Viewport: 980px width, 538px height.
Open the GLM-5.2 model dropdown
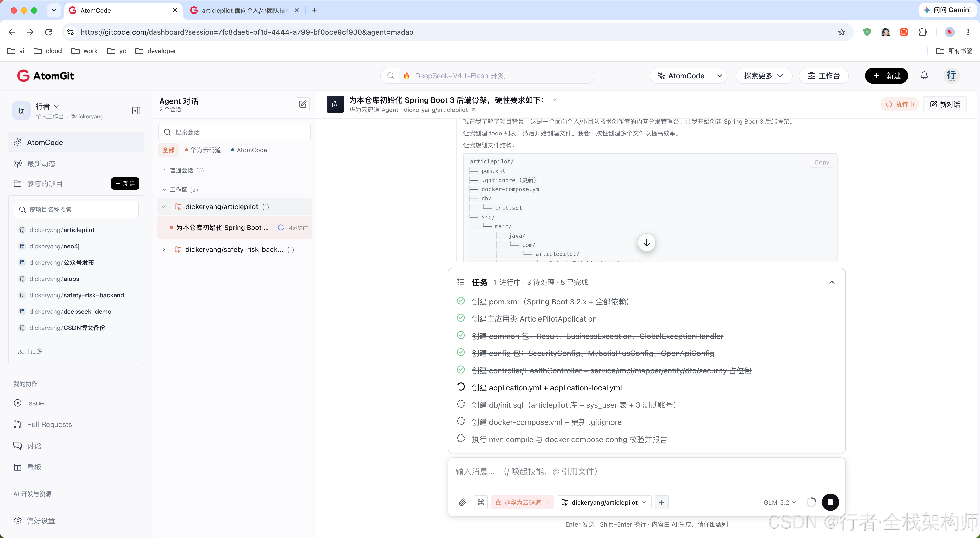(x=780, y=502)
